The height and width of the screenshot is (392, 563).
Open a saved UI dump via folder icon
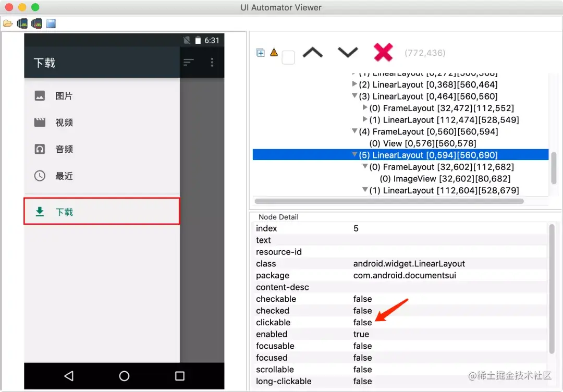coord(8,23)
